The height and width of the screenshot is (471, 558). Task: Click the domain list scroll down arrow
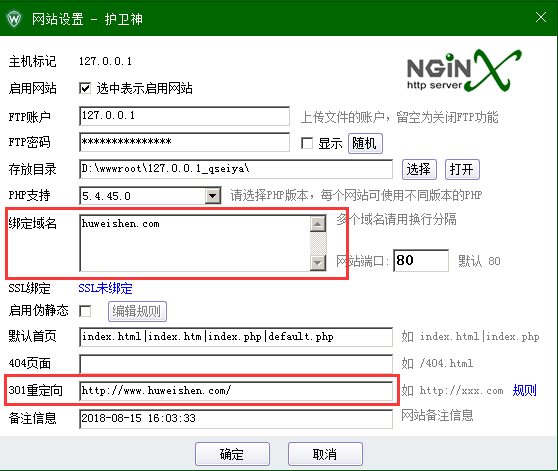point(318,263)
